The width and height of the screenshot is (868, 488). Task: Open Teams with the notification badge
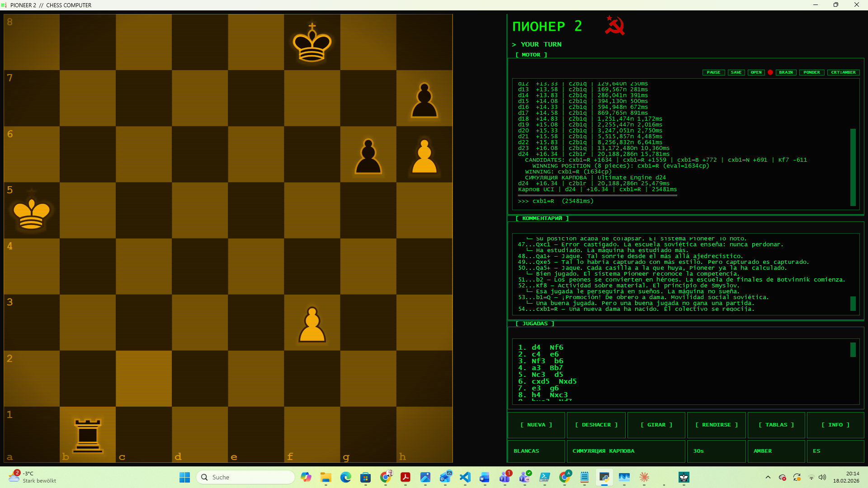tap(505, 477)
